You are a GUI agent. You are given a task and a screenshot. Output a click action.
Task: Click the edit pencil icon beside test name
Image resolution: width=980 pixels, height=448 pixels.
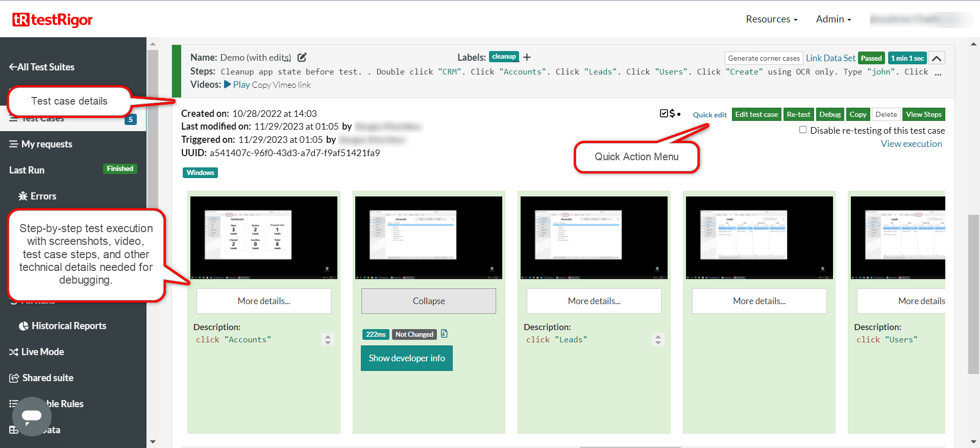click(x=302, y=58)
